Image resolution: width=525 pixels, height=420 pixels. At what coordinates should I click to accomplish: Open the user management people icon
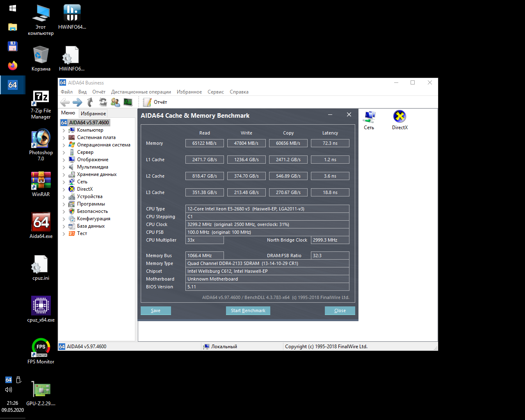[x=116, y=102]
